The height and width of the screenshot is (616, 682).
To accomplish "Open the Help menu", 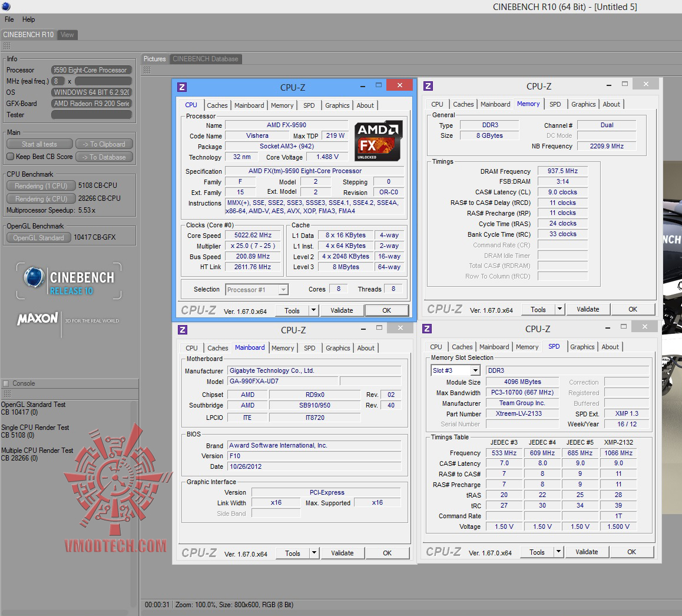I will (29, 19).
